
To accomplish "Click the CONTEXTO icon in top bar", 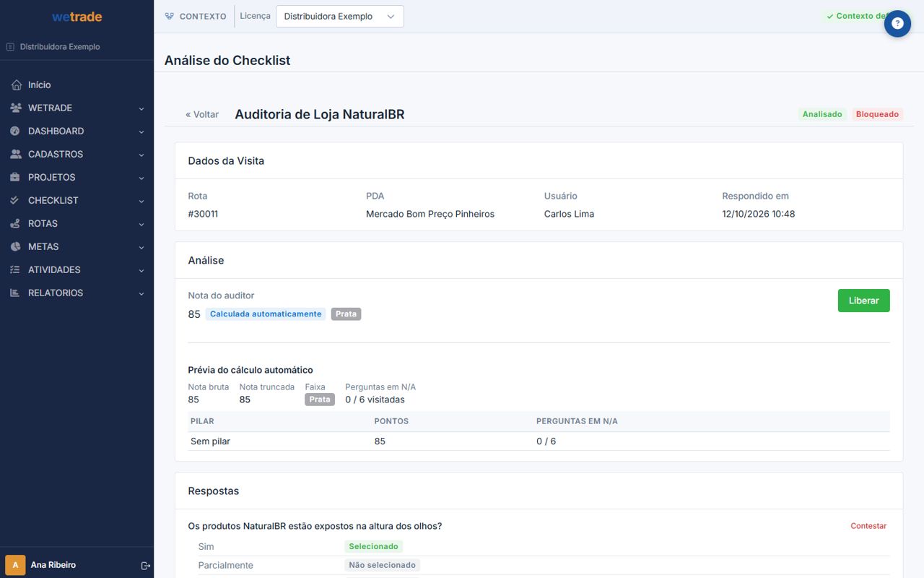I will [170, 16].
